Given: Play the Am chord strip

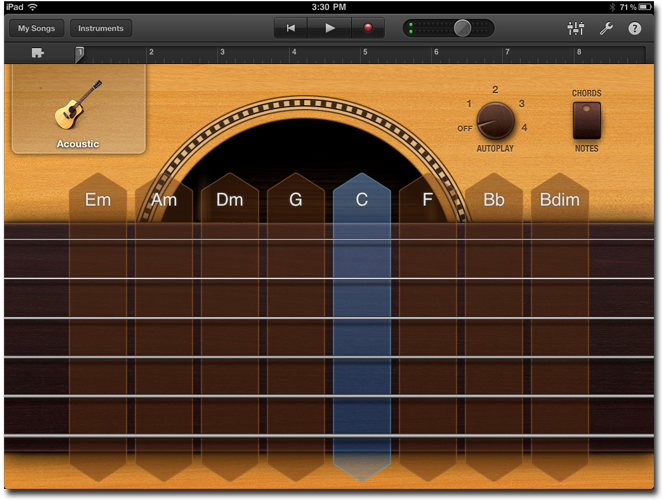Looking at the screenshot, I should [164, 327].
